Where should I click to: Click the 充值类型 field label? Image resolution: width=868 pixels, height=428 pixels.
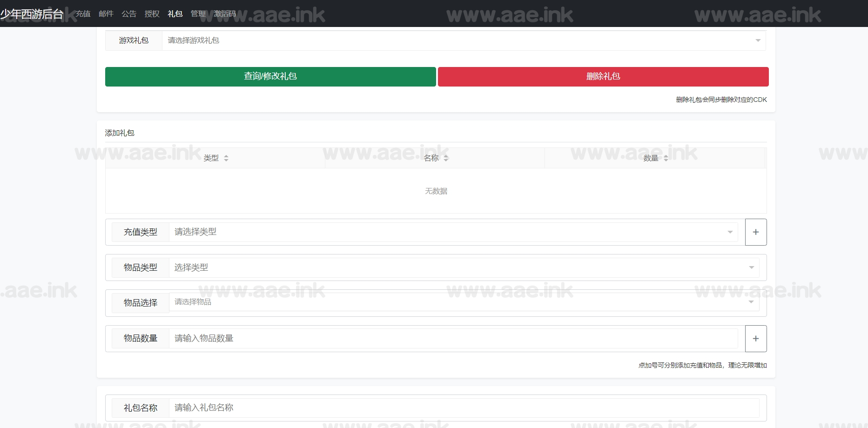click(x=141, y=232)
